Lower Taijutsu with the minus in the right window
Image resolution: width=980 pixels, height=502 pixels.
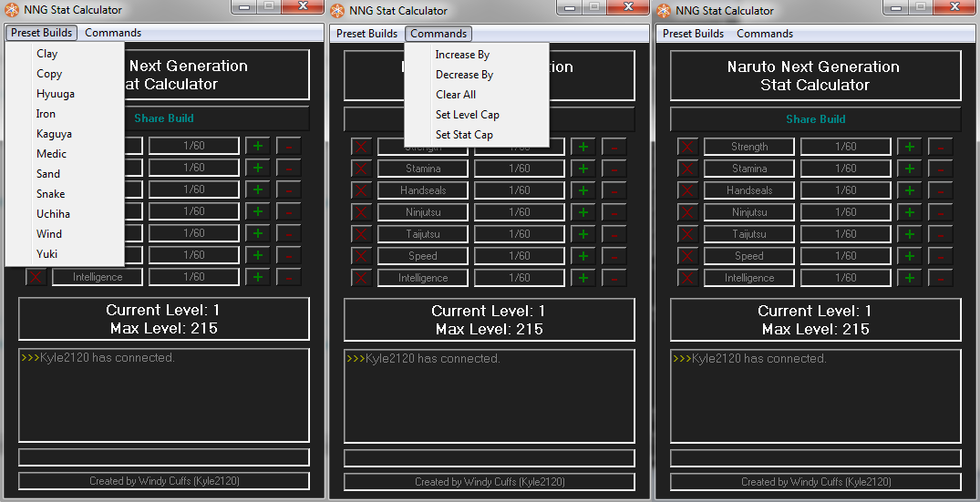tap(941, 234)
